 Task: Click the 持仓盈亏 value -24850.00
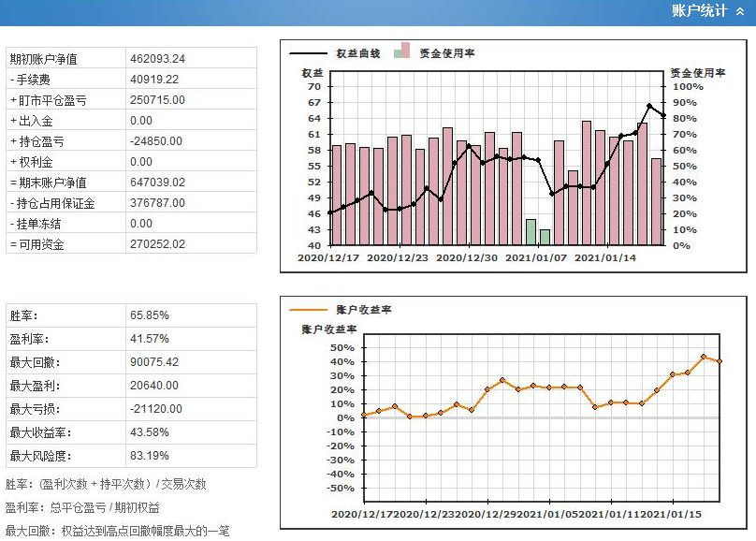click(x=158, y=141)
